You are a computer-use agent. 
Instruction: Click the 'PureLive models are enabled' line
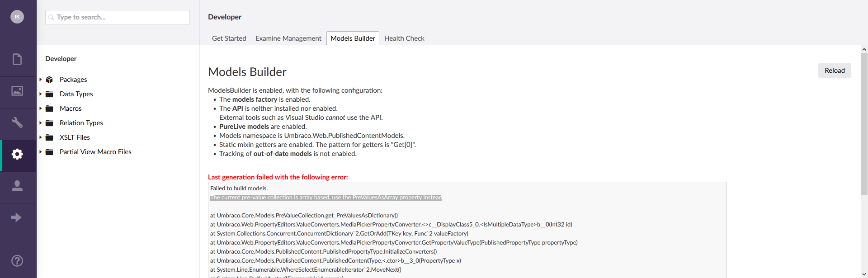(x=263, y=127)
